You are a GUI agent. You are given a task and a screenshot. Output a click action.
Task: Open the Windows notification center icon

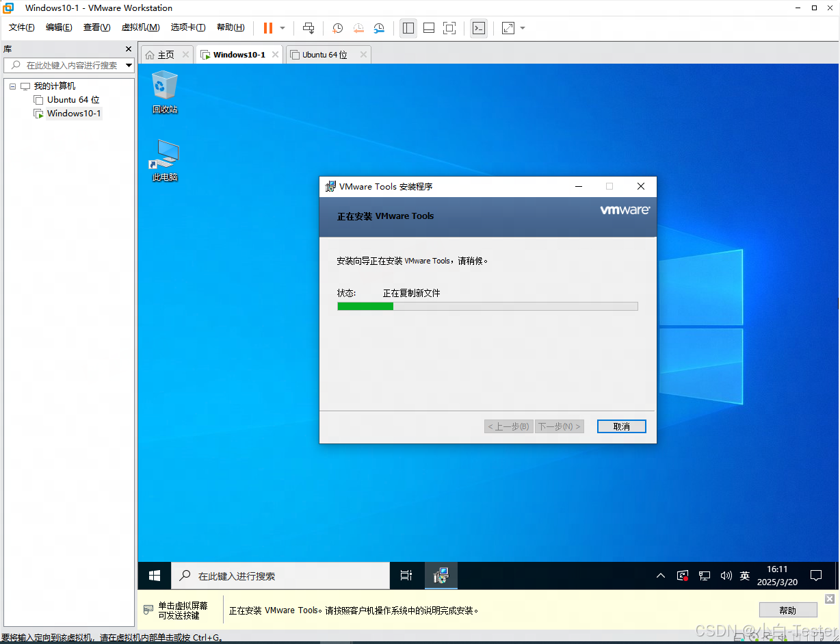(x=815, y=576)
